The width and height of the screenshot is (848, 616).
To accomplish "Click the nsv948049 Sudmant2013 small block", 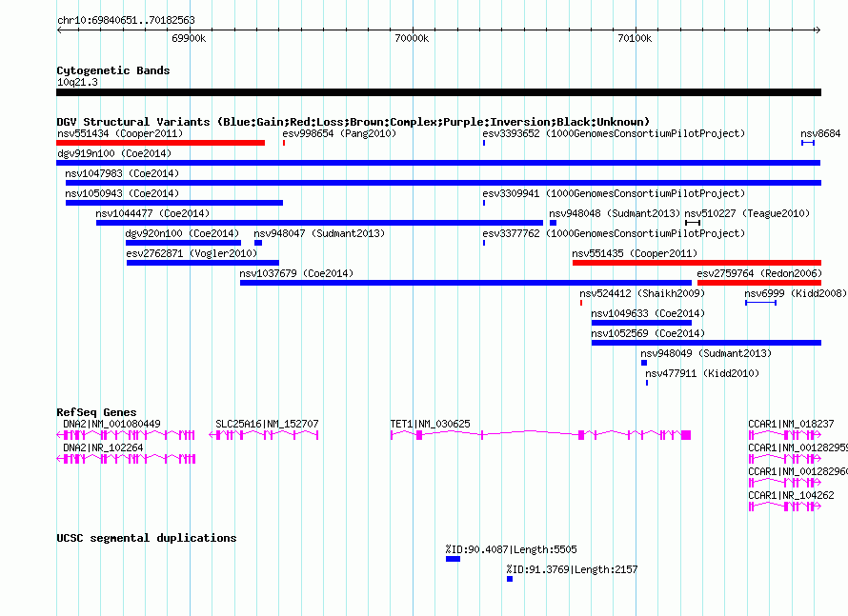I will click(x=644, y=363).
